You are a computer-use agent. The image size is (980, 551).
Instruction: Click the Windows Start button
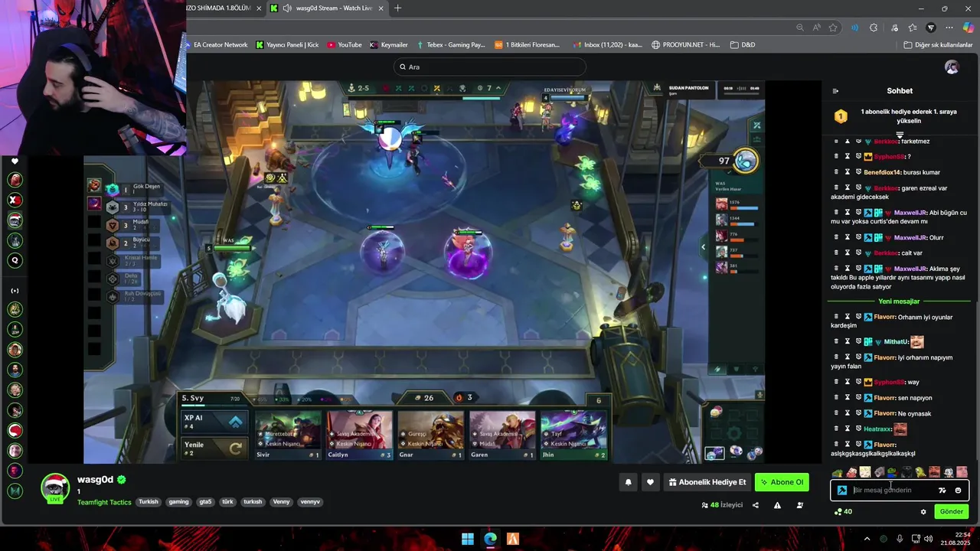point(467,539)
